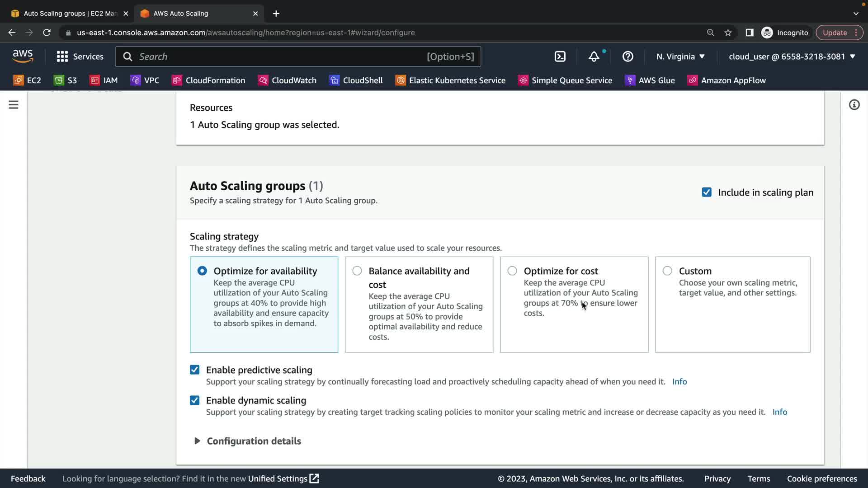Image resolution: width=868 pixels, height=488 pixels.
Task: Open the Services grid menu icon
Action: click(x=62, y=56)
